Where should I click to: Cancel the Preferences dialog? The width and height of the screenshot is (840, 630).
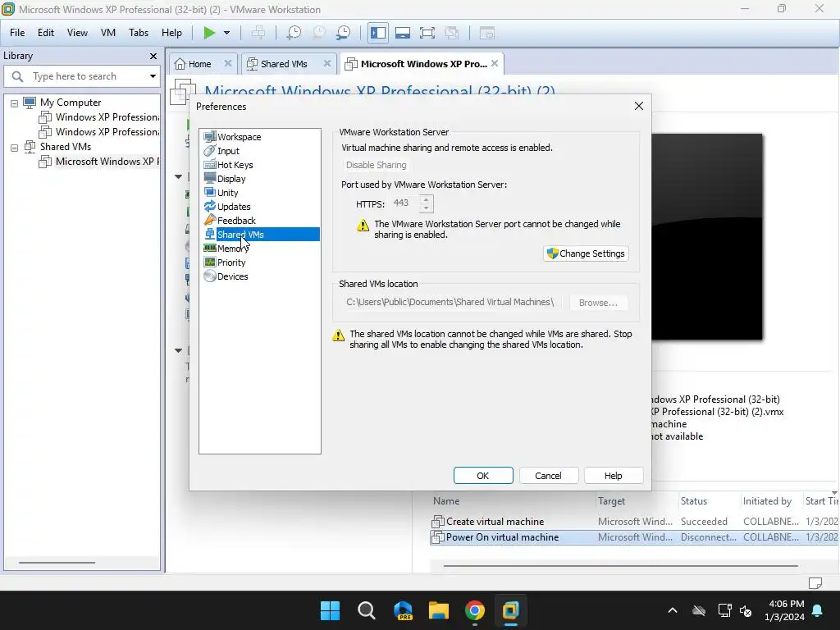point(548,475)
